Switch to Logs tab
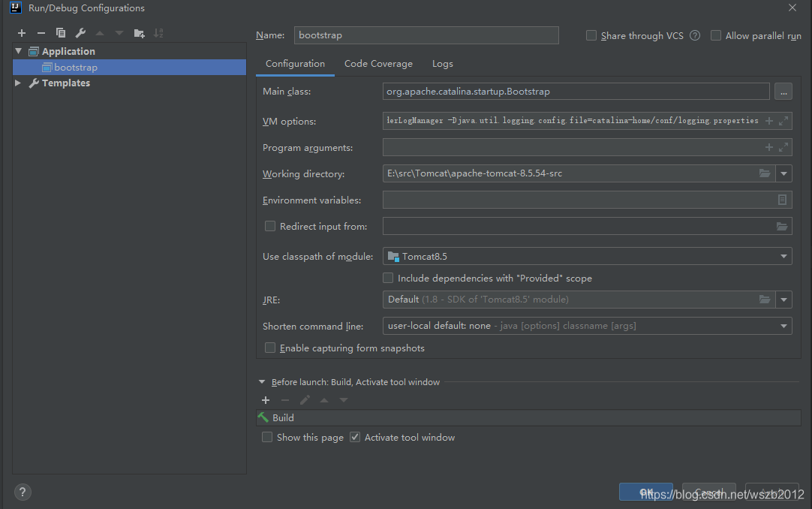Image resolution: width=812 pixels, height=509 pixels. pos(443,64)
